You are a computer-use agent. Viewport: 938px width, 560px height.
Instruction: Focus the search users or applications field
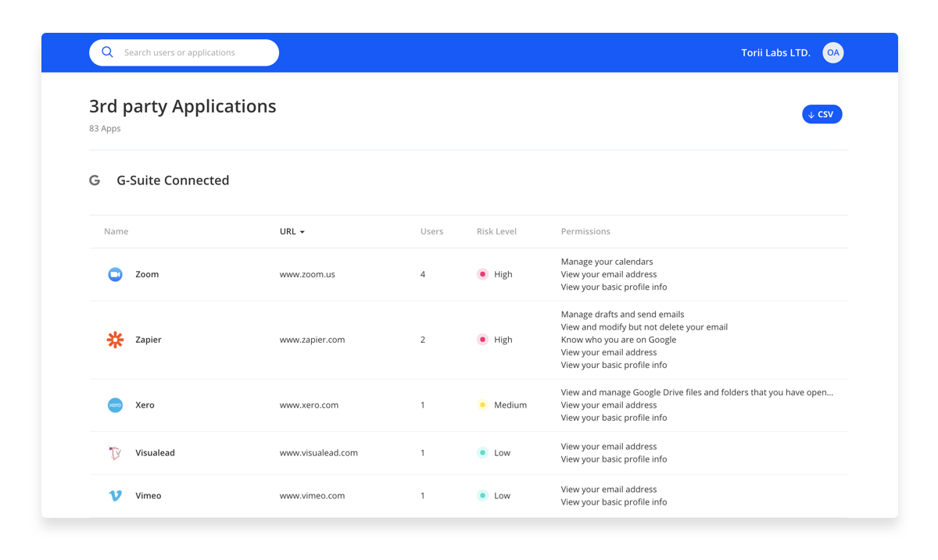(195, 52)
